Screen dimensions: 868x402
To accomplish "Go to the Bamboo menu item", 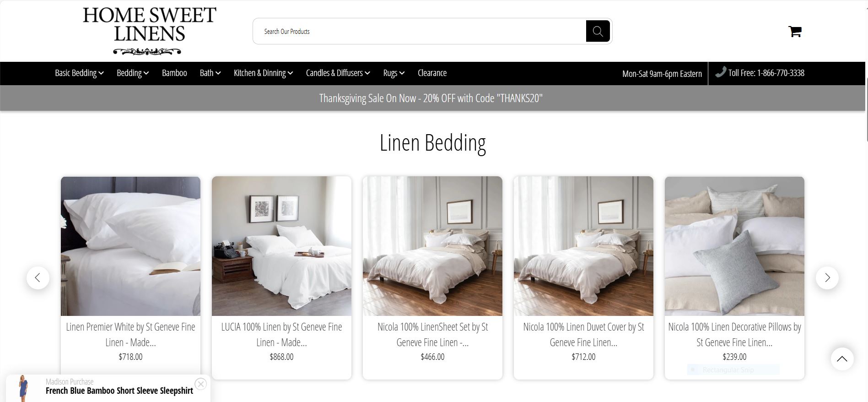I will [174, 73].
